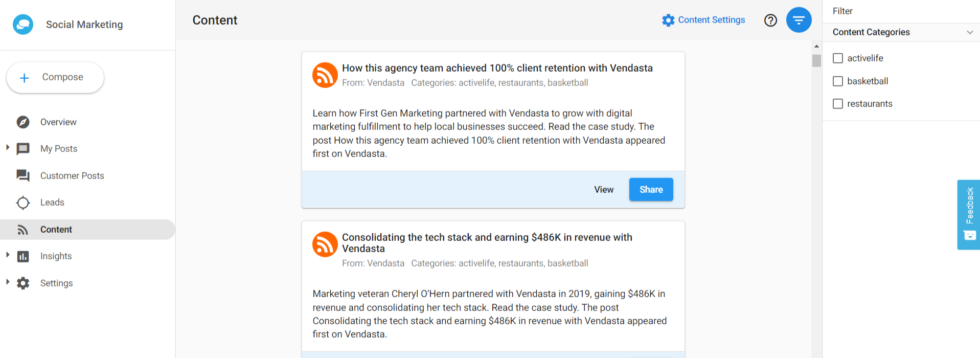
Task: Check the restaurants category checkbox
Action: coord(838,104)
